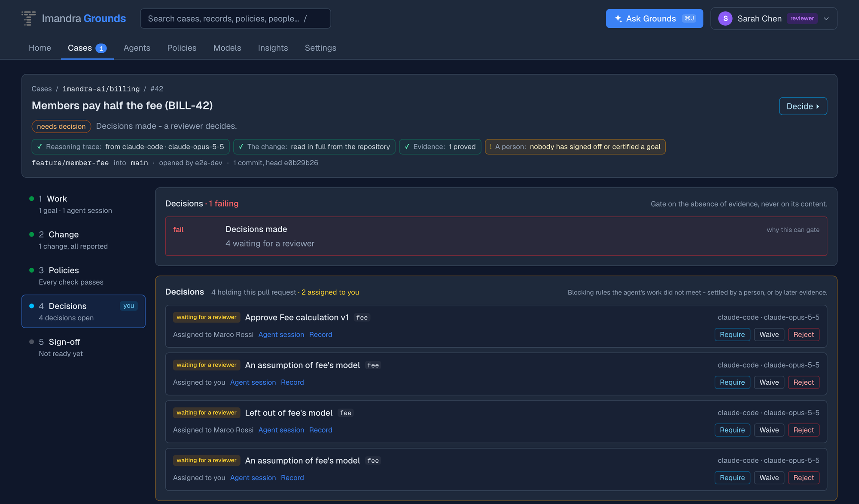Click Sarah Chen's avatar circle
Image resolution: width=859 pixels, height=504 pixels.
(725, 18)
